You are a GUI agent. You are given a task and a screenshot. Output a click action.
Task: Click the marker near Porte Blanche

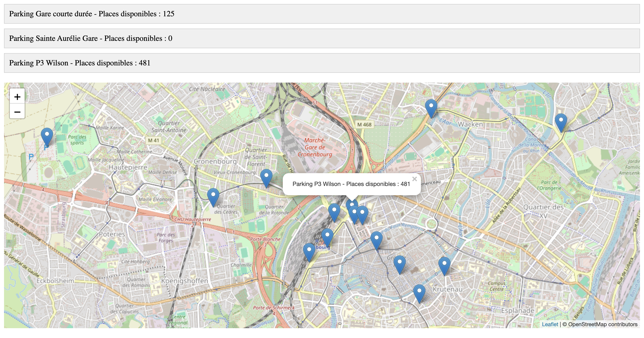(309, 250)
